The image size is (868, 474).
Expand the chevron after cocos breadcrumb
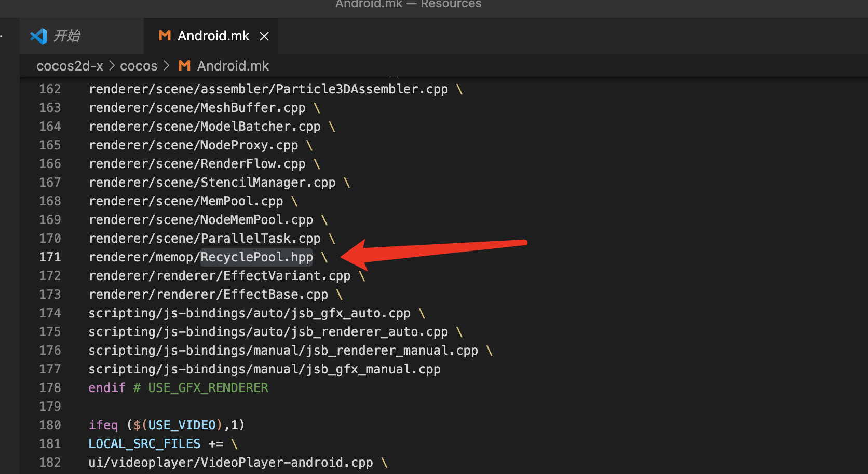166,66
